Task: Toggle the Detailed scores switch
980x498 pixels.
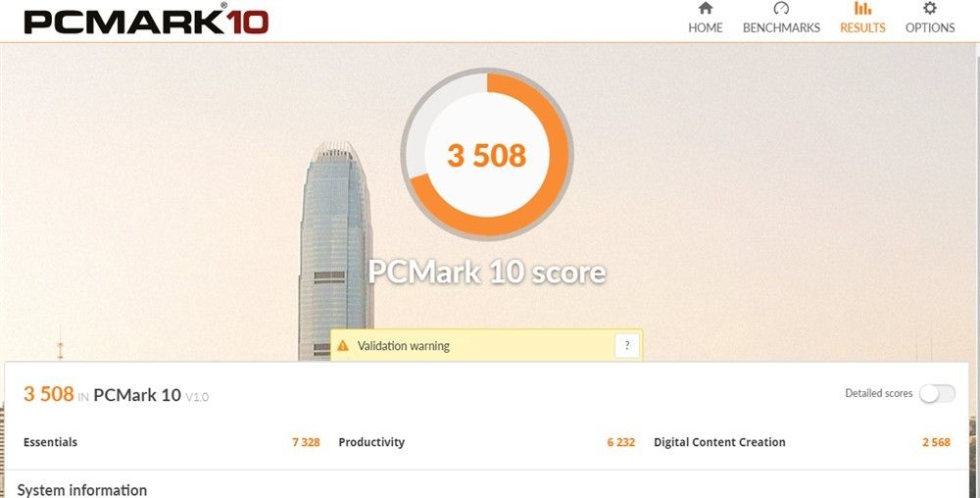Action: coord(937,394)
